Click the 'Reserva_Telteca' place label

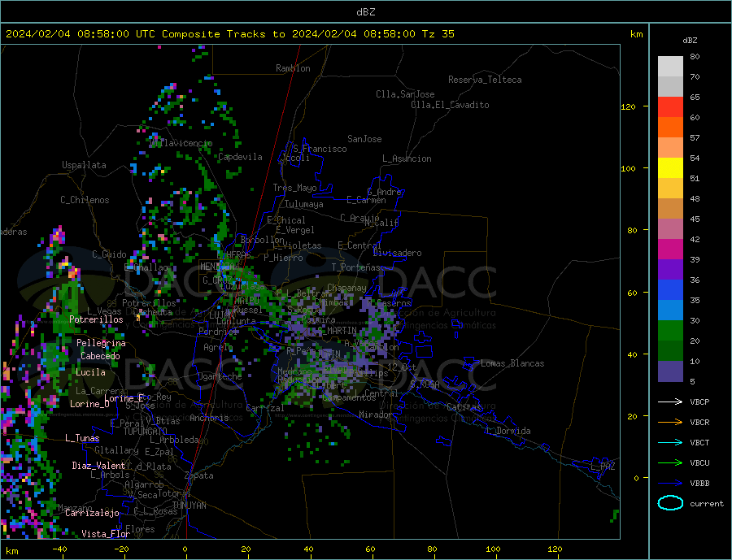point(485,80)
